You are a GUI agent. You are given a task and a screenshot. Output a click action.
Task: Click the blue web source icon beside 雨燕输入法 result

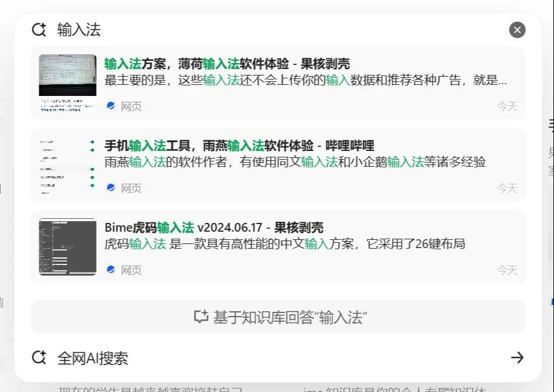(x=111, y=188)
